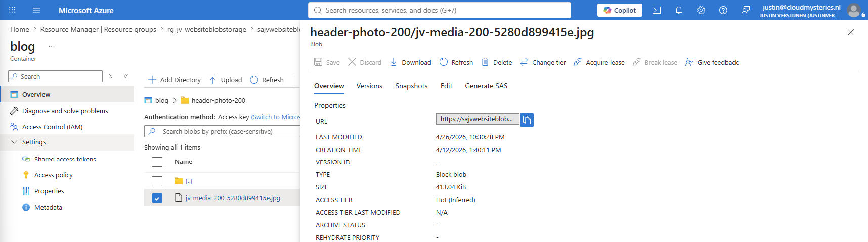Open the notifications bell
Image resolution: width=868 pixels, height=242 pixels.
(679, 10)
